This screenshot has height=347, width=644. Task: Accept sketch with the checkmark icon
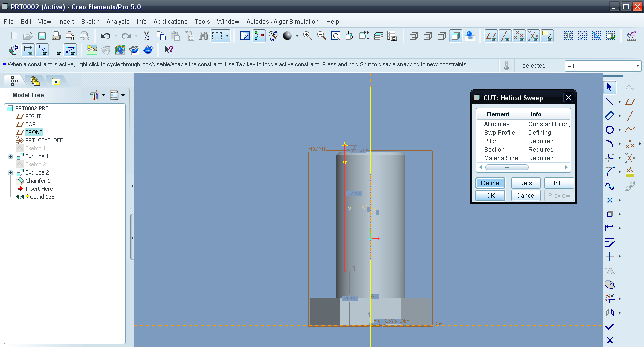pyautogui.click(x=609, y=327)
